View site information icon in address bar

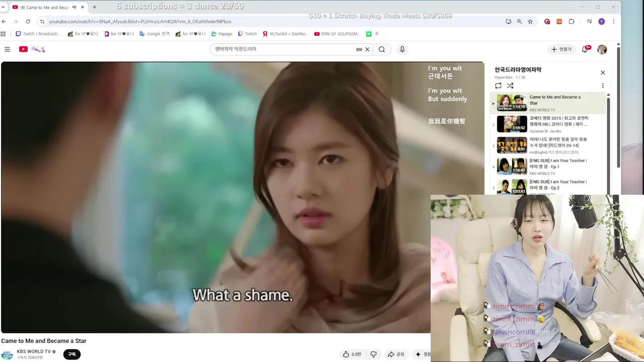pyautogui.click(x=42, y=22)
